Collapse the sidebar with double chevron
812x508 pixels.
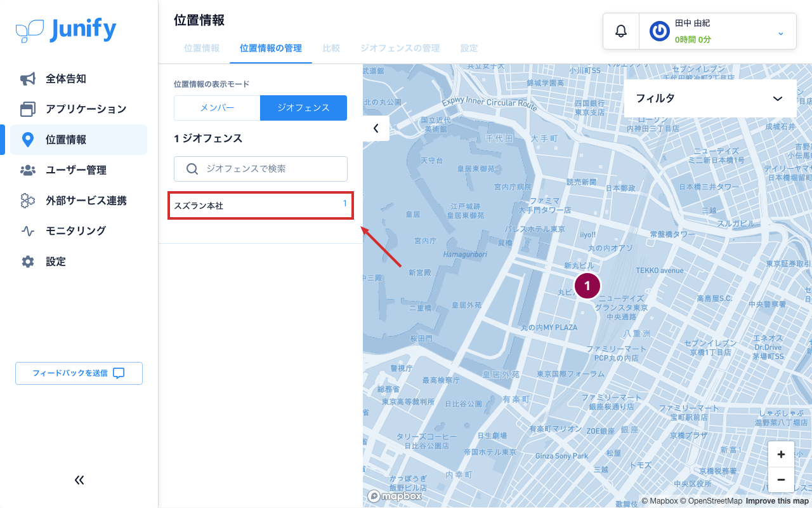pos(79,480)
